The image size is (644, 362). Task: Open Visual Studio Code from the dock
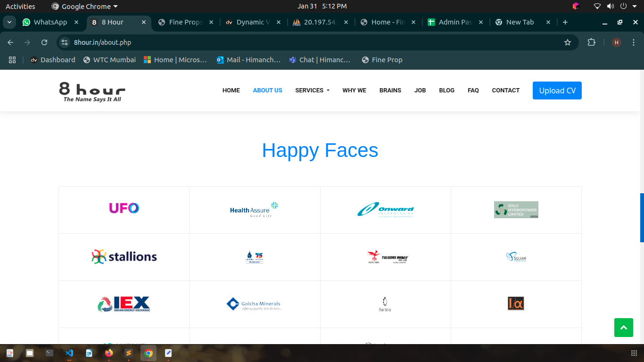pos(69,353)
